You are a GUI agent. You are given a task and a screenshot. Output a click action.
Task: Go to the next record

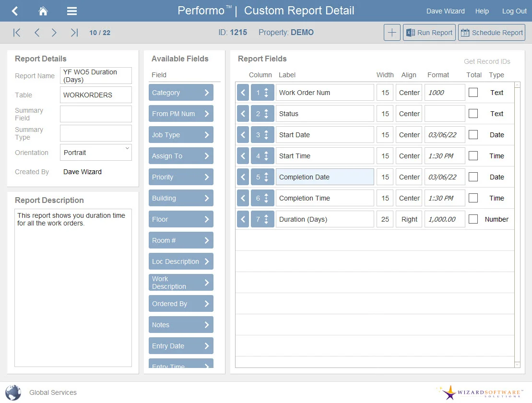[54, 33]
